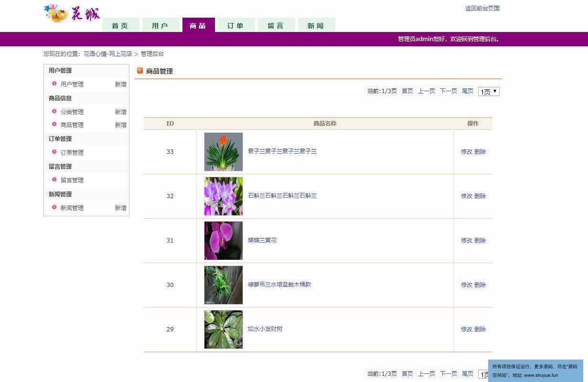Click the 花城 site logo
The width and height of the screenshot is (588, 382).
(x=72, y=13)
